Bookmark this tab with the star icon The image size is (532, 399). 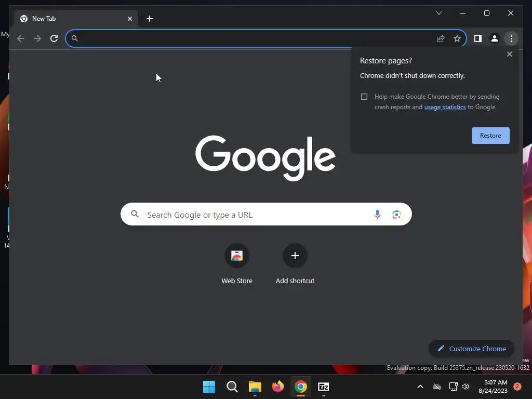(457, 38)
